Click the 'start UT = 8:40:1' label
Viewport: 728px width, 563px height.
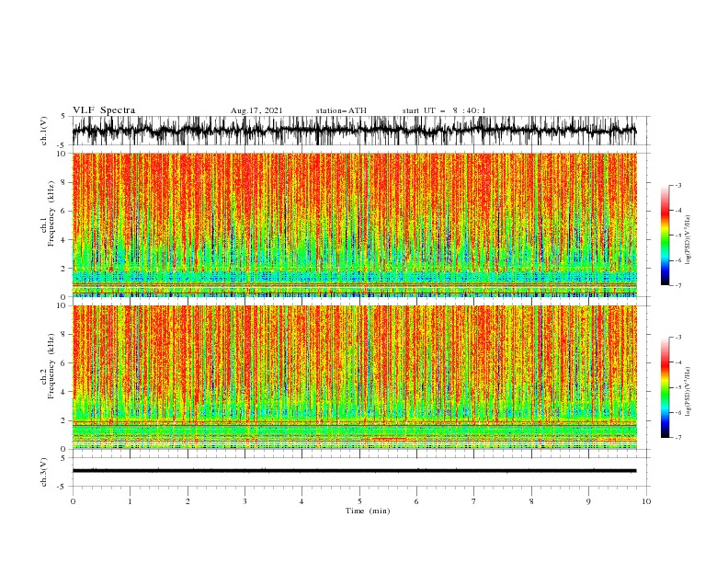point(444,110)
